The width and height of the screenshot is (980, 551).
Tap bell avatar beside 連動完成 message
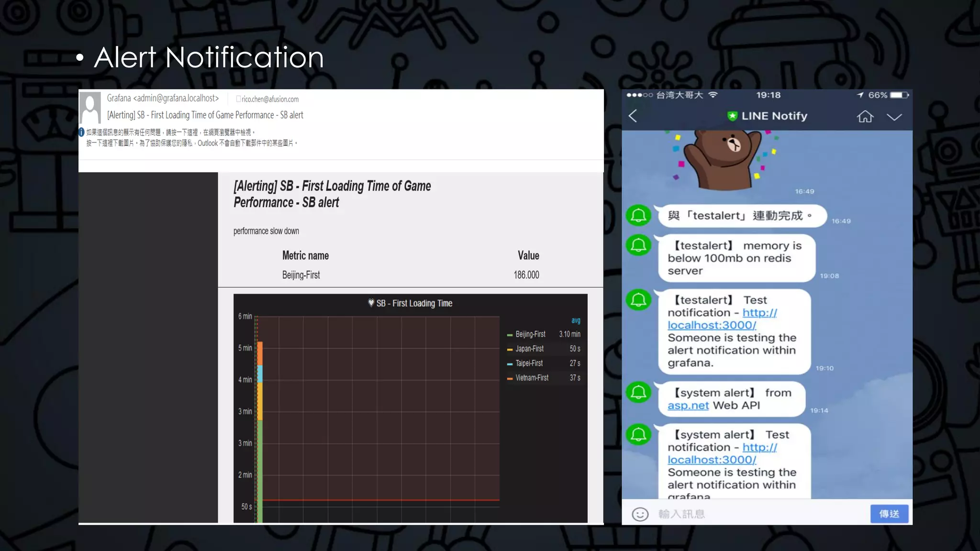tap(639, 216)
